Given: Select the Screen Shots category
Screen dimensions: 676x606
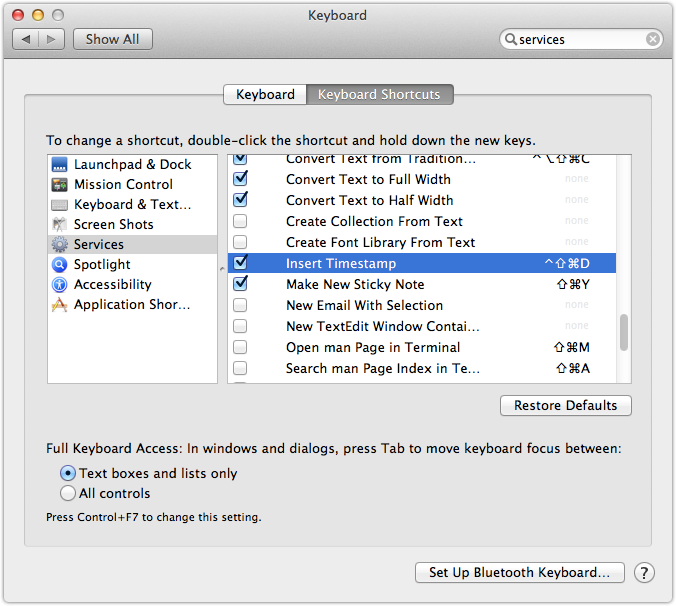Looking at the screenshot, I should (132, 225).
